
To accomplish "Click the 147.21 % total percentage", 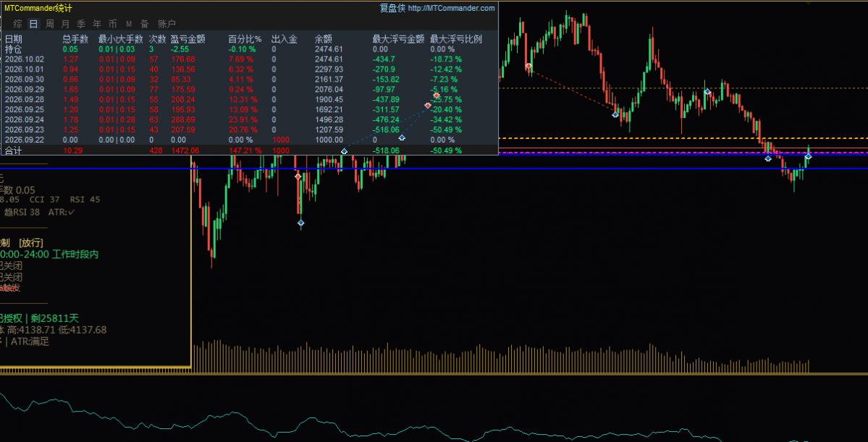I will [245, 150].
